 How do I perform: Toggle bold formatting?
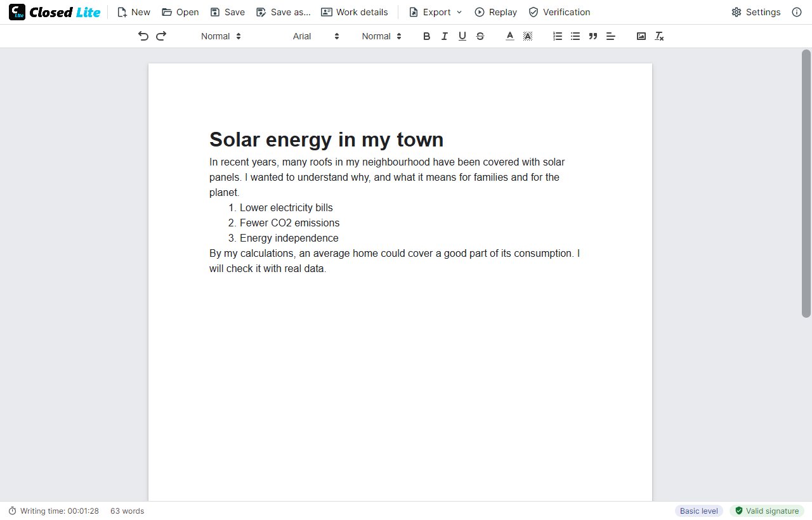(426, 36)
